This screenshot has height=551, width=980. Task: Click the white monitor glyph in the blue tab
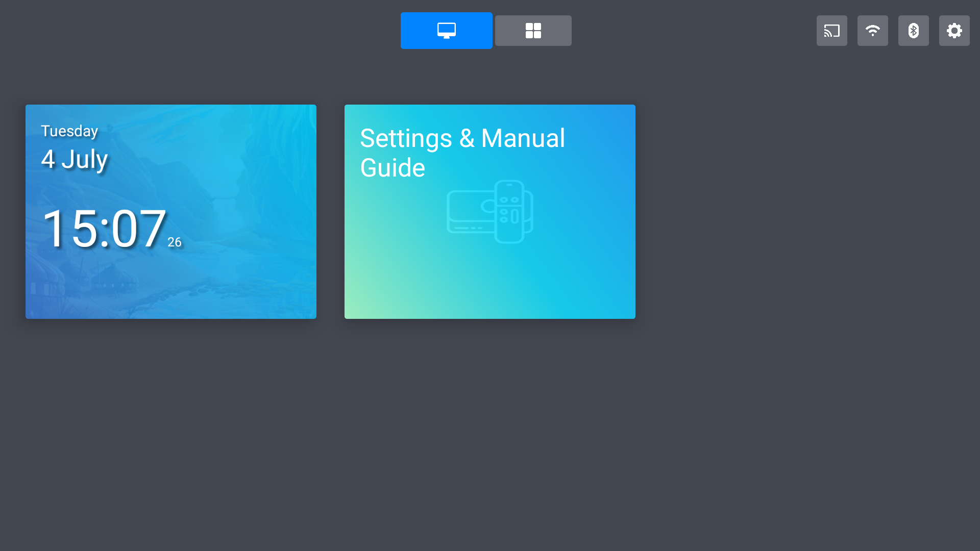446,31
